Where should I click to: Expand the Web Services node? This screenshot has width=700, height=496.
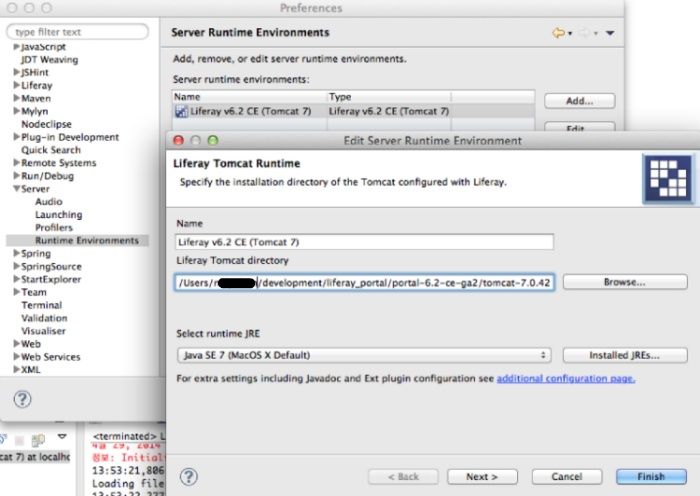17,357
